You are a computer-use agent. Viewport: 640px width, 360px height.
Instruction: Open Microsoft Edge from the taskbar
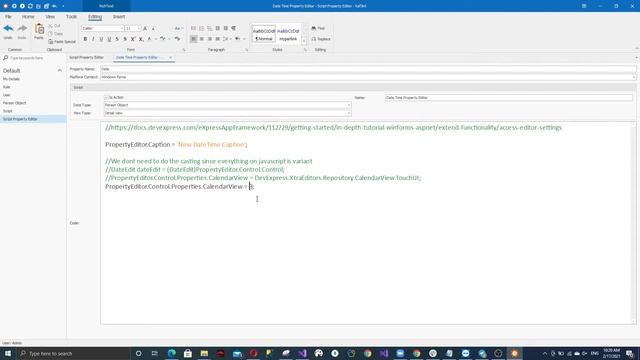(x=171, y=353)
